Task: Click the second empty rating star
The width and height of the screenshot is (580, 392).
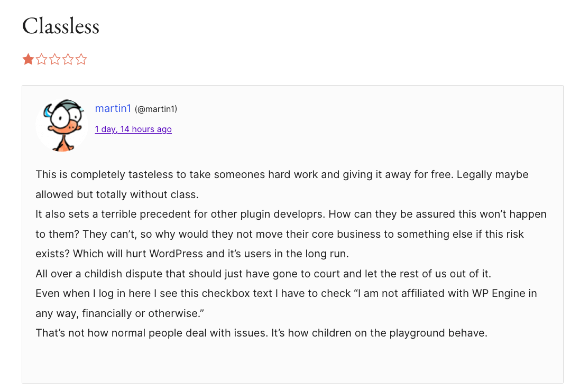Action: 42,60
